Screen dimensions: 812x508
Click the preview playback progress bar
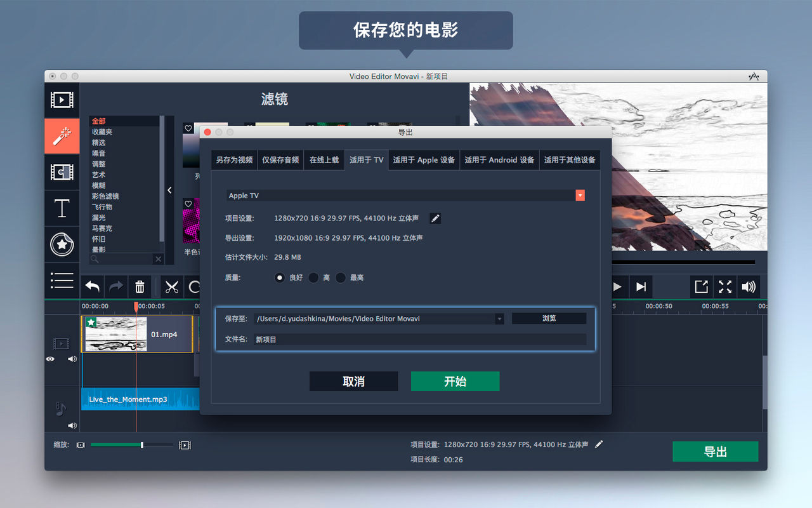pos(683,262)
